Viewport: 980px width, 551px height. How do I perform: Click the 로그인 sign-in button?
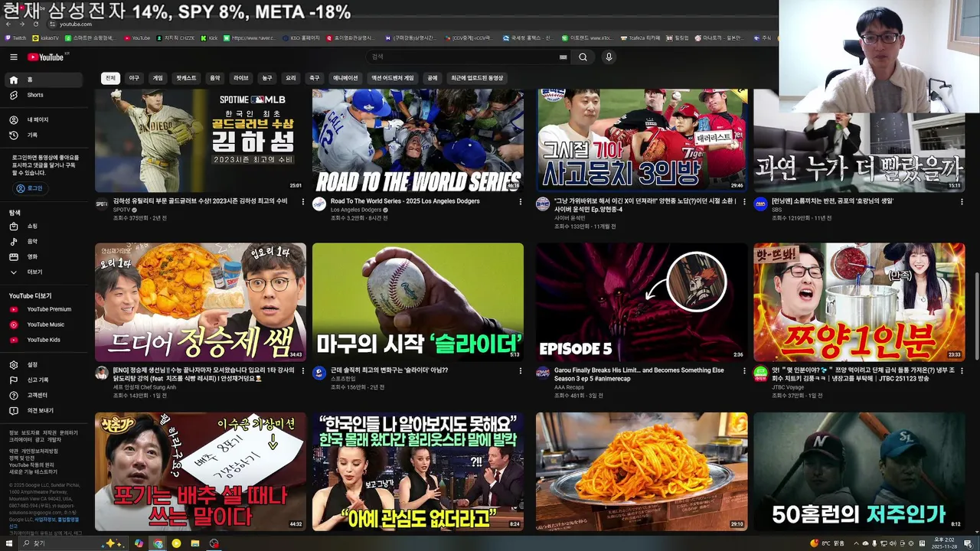click(29, 188)
